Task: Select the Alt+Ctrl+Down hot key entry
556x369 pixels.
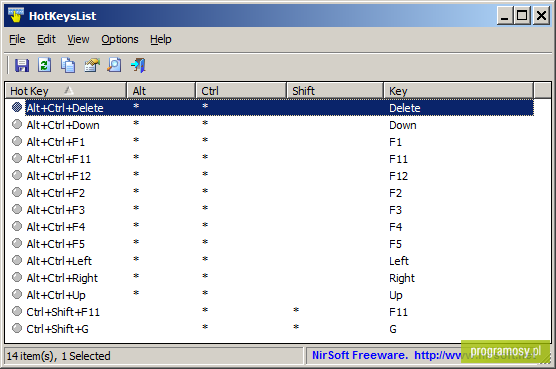Action: point(63,125)
